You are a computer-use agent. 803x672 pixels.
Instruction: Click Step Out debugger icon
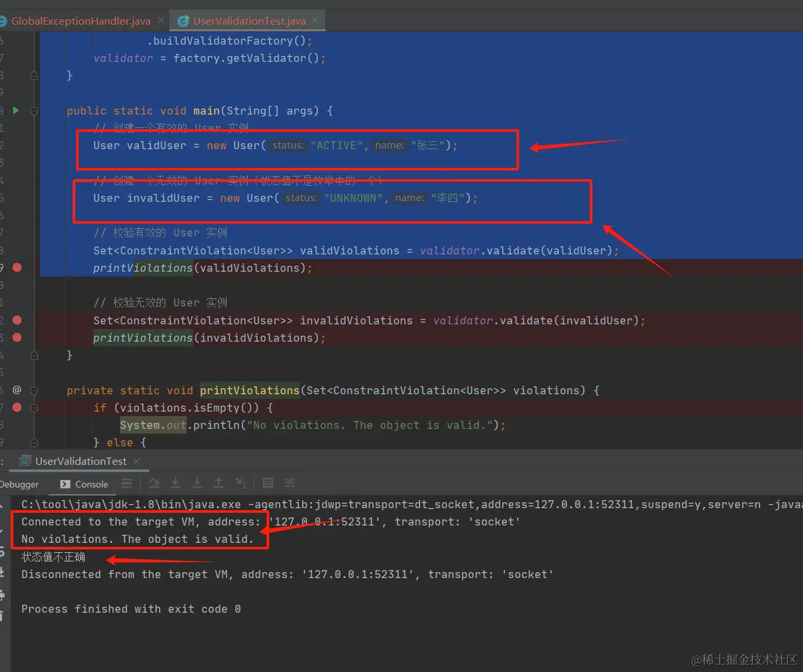(x=219, y=483)
